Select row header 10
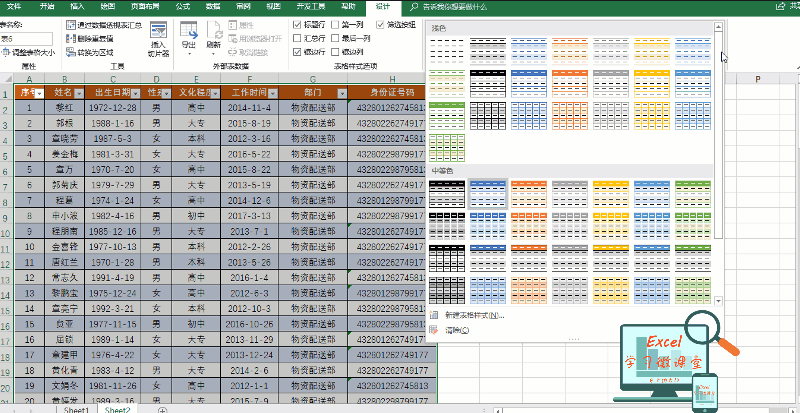The width and height of the screenshot is (800, 413). click(x=7, y=234)
